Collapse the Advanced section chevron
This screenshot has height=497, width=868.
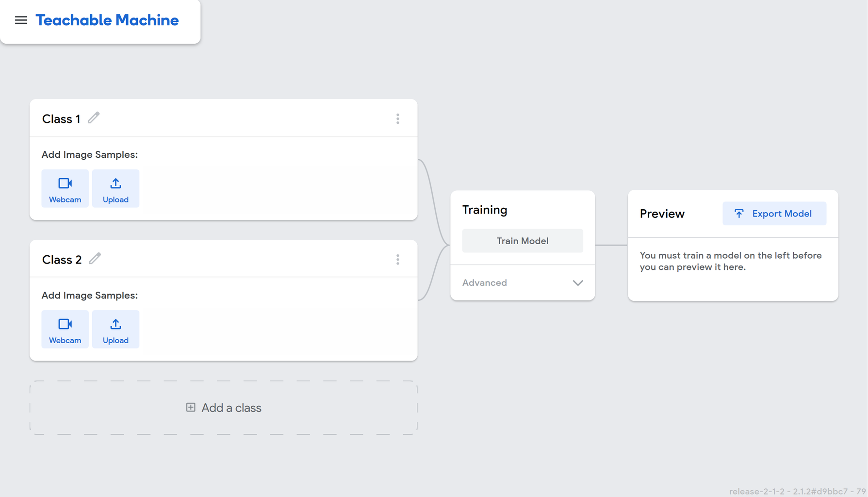click(577, 282)
